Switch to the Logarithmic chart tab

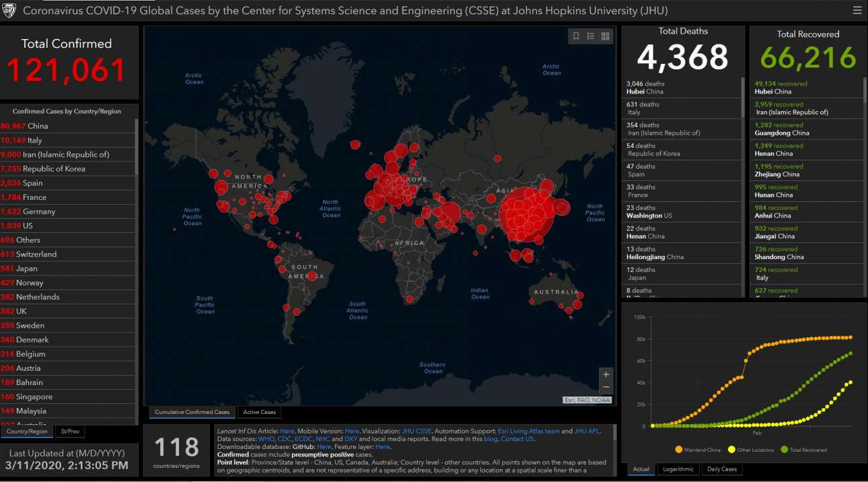[x=678, y=469]
